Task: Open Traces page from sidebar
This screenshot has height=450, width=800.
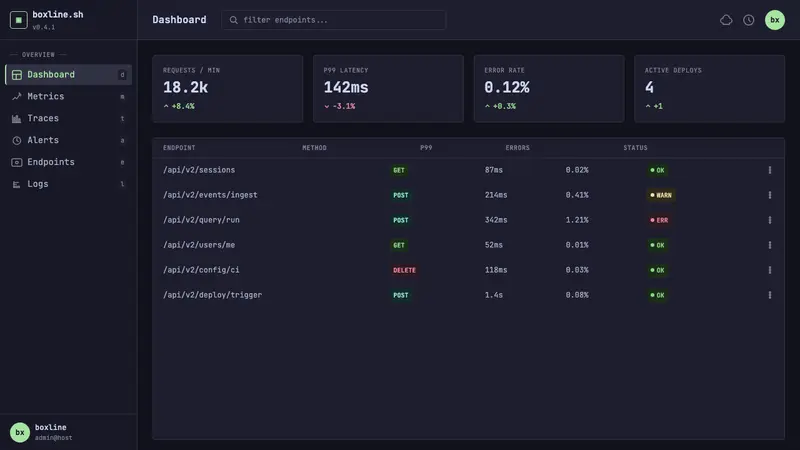Action: [68, 118]
